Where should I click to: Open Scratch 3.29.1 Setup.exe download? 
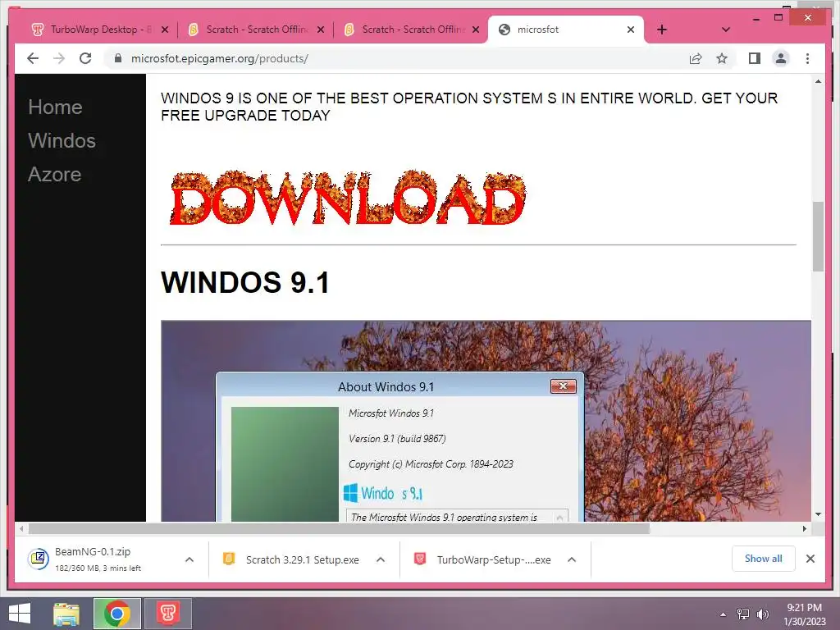coord(292,559)
